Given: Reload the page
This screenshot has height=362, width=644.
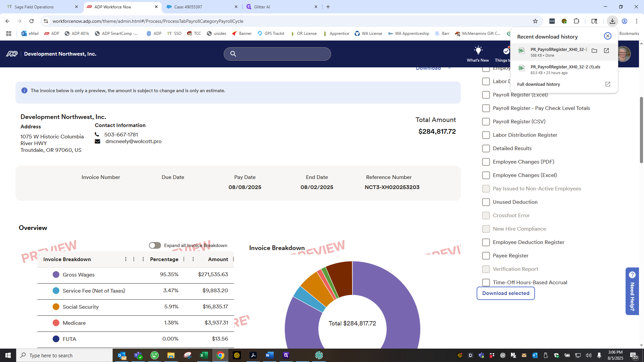Looking at the screenshot, I should click(x=32, y=21).
